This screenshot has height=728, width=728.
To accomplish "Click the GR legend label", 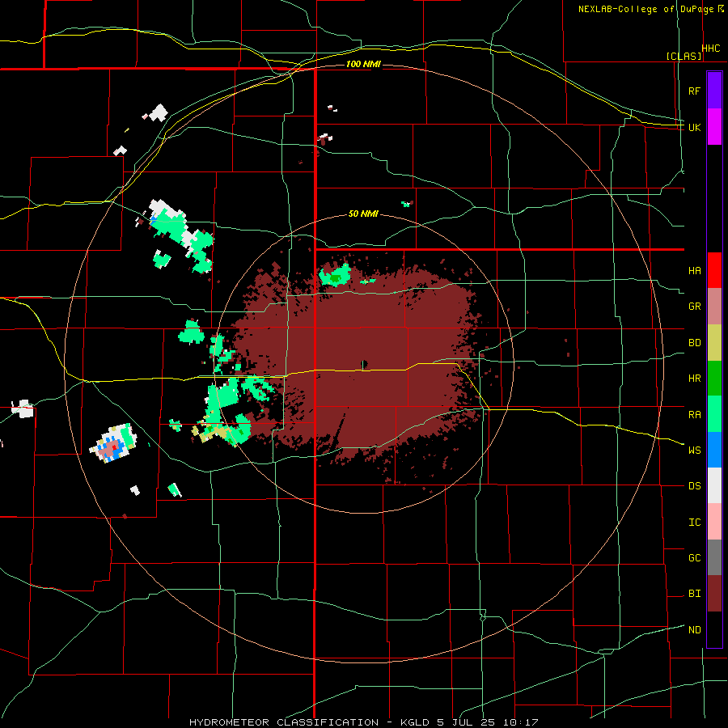I will coord(694,307).
